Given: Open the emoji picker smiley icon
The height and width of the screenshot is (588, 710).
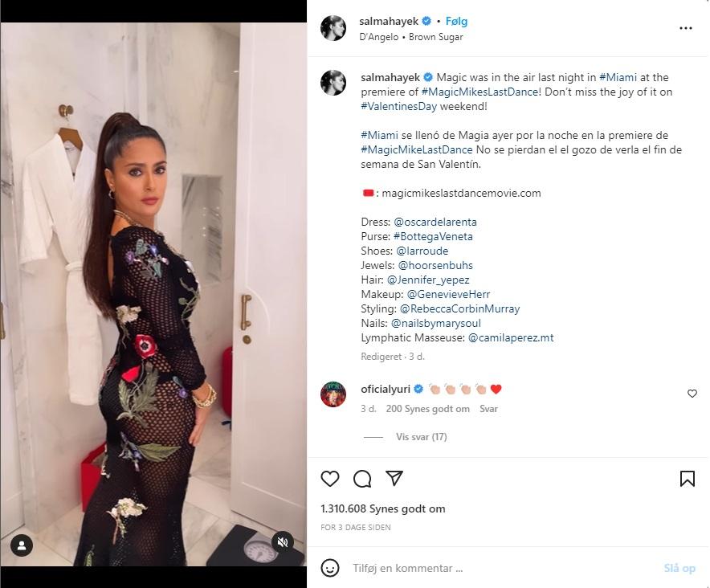Looking at the screenshot, I should [329, 568].
